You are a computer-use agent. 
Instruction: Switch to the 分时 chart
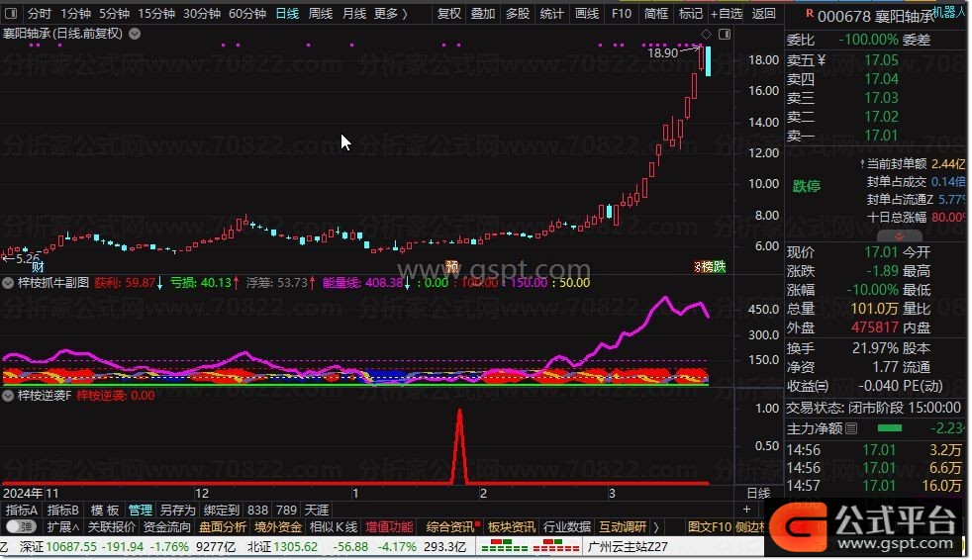[x=39, y=13]
